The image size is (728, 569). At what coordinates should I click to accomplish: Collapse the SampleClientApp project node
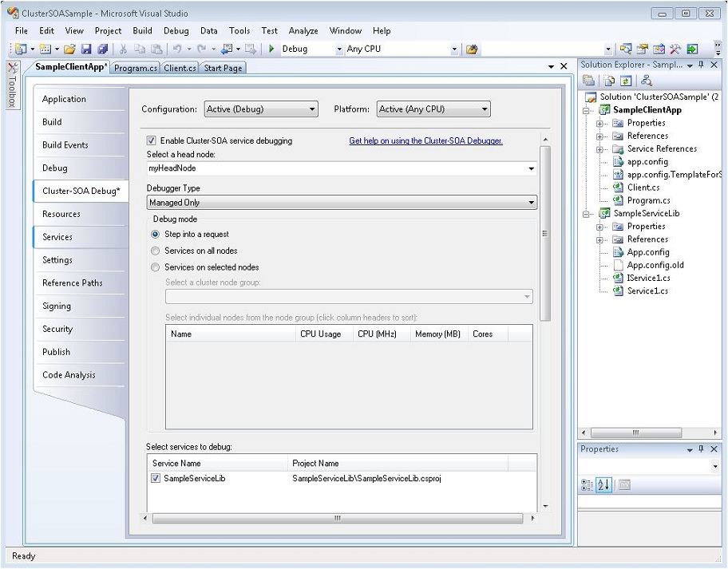(x=585, y=110)
